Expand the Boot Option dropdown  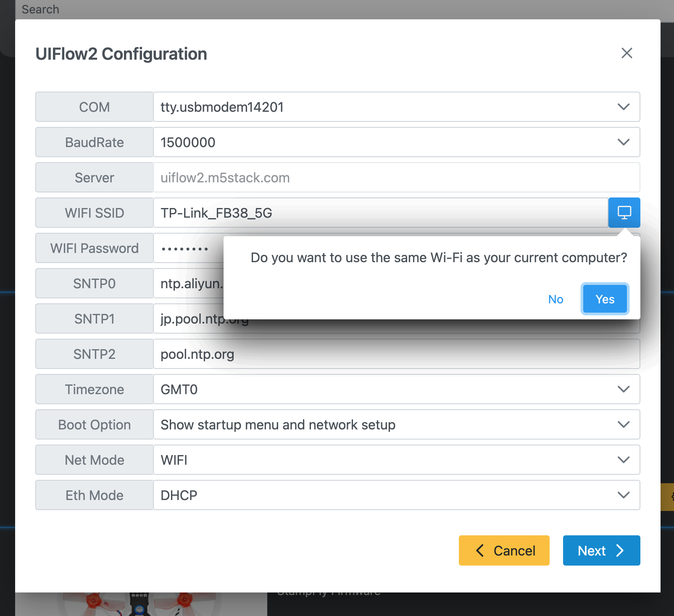click(x=396, y=425)
